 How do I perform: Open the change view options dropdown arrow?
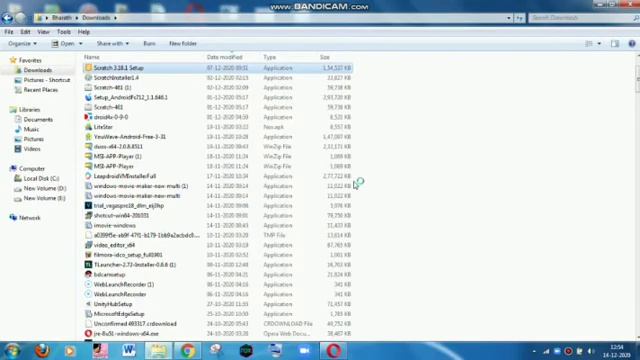click(599, 44)
